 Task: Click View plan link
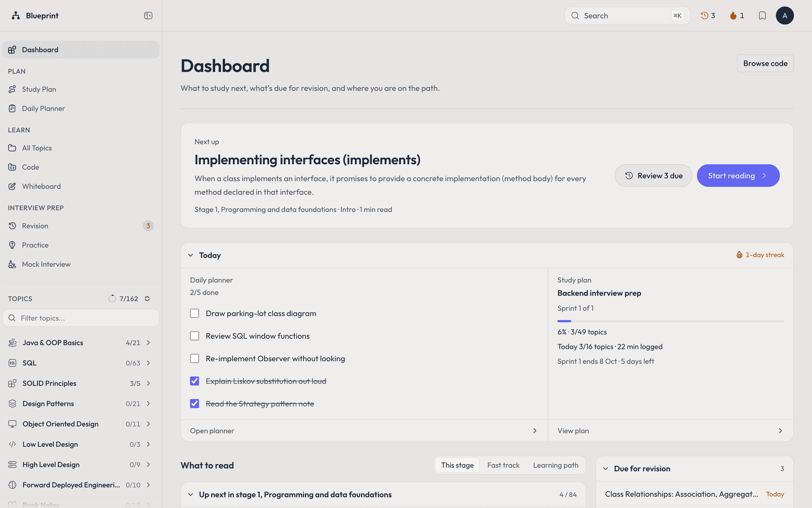tap(671, 431)
